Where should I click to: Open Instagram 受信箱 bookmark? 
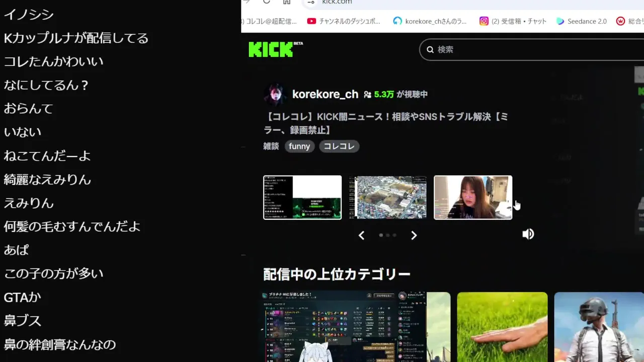(x=513, y=21)
